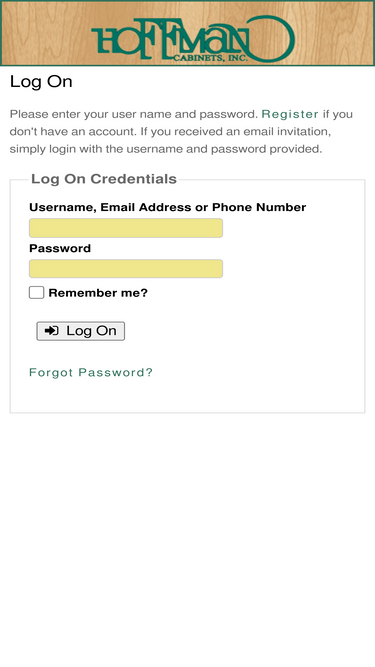Click the Password field label
Screen dimensions: 375x667
coord(60,248)
